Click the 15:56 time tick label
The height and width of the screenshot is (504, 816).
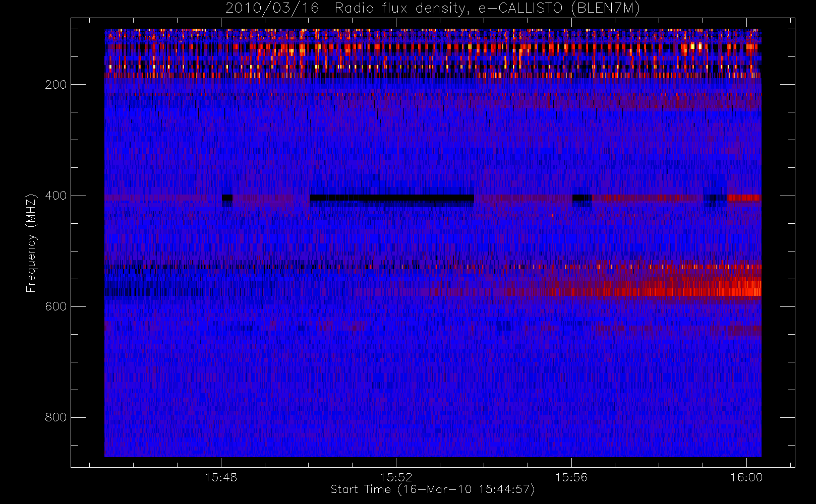click(x=571, y=477)
